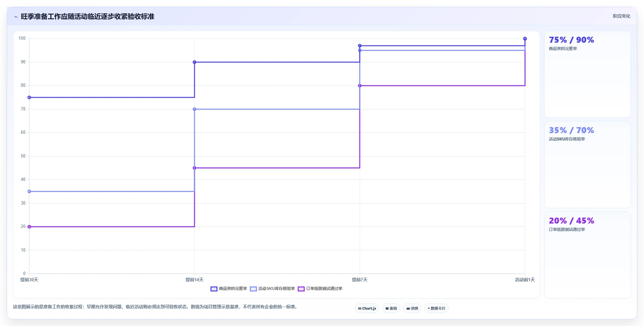Click the top data point at 活动前1天 (100)
The height and width of the screenshot is (326, 644).
[x=525, y=39]
